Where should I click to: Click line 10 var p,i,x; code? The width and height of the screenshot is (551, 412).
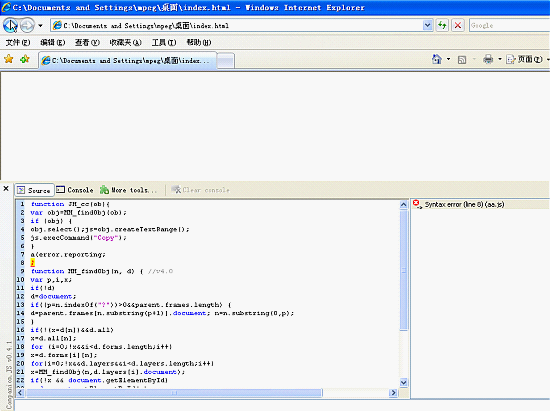(51, 279)
